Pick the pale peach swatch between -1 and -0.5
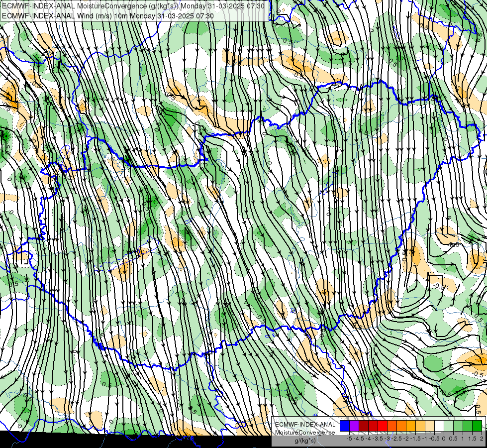487x448 pixels. (430, 426)
